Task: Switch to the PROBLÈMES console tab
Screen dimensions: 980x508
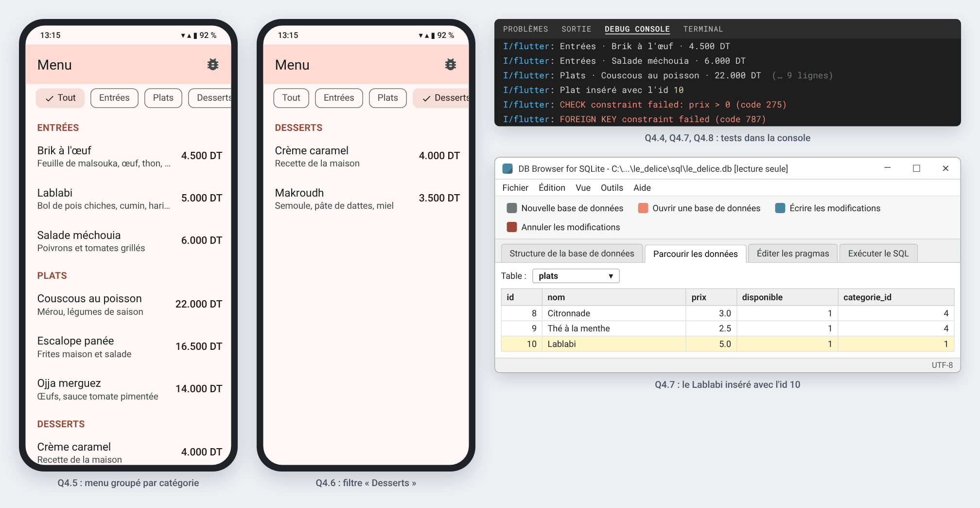Action: 525,29
